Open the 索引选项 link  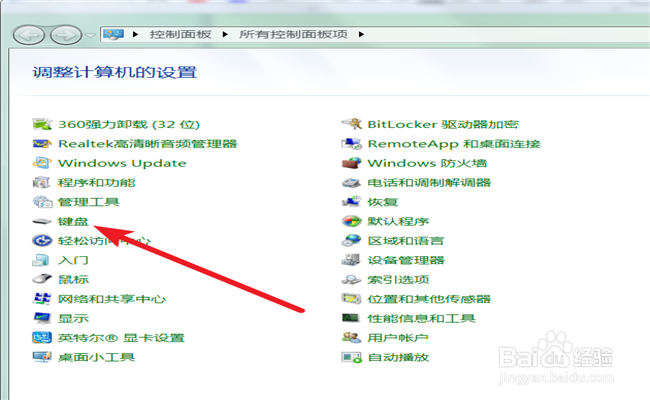[398, 279]
